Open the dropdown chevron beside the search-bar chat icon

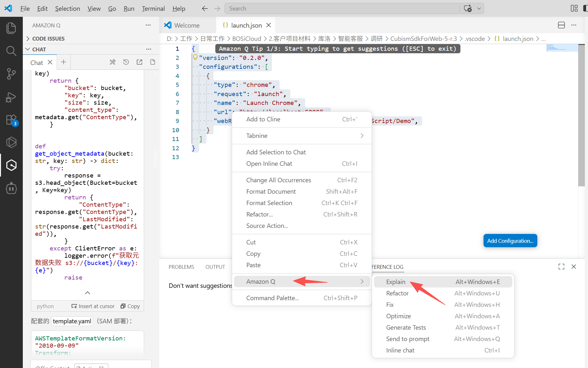(479, 9)
